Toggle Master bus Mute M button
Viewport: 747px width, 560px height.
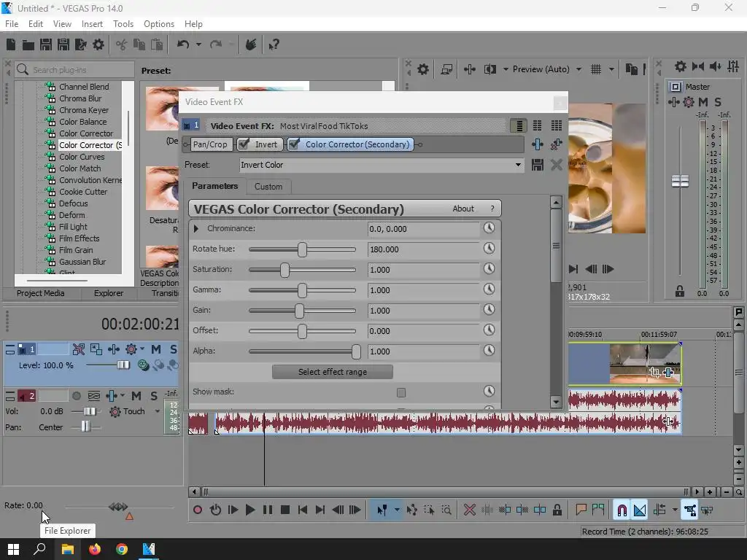[703, 102]
